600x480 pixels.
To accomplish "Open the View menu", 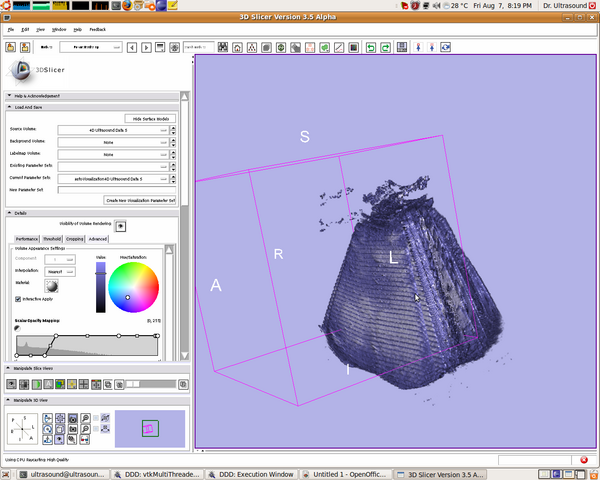I will coord(40,29).
